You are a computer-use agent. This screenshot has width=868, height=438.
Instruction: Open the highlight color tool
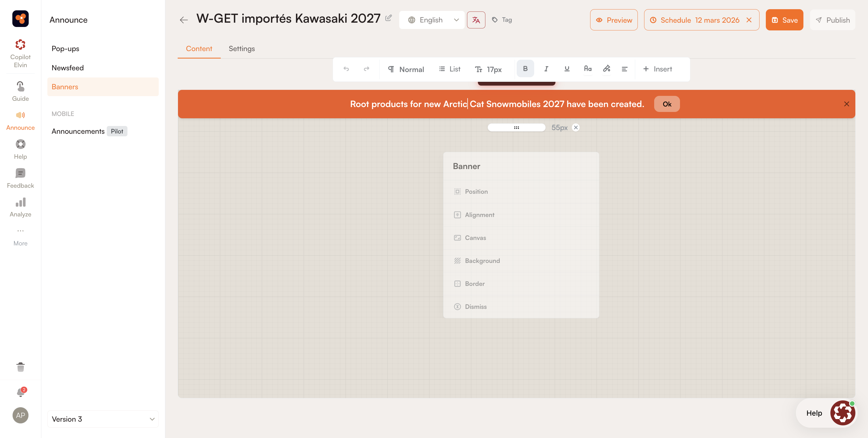coord(607,69)
